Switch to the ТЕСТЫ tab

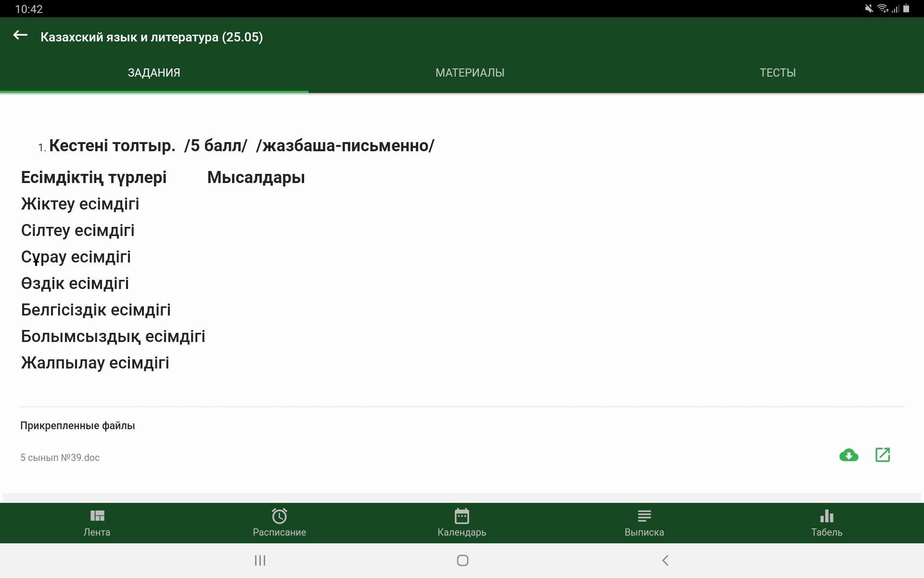tap(777, 73)
